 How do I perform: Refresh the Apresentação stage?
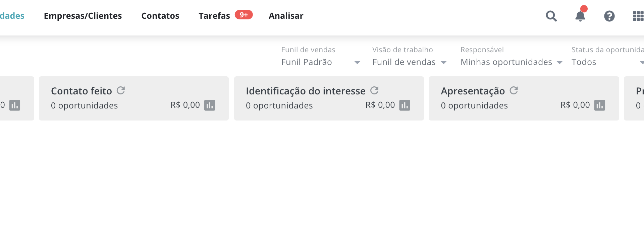click(514, 90)
